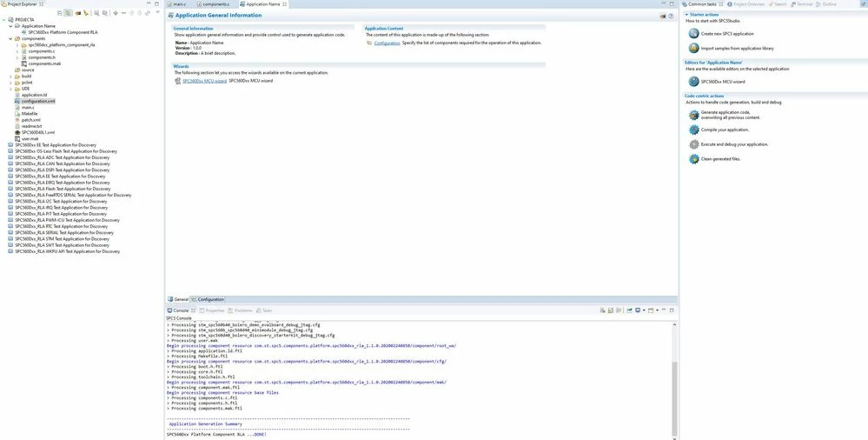Select the components.mak file
The height and width of the screenshot is (440, 868).
coord(44,63)
